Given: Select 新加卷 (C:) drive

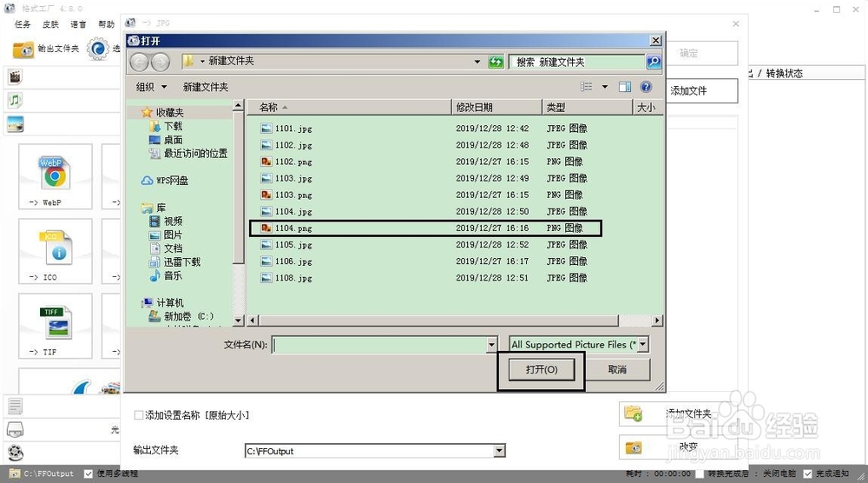Looking at the screenshot, I should (x=181, y=316).
